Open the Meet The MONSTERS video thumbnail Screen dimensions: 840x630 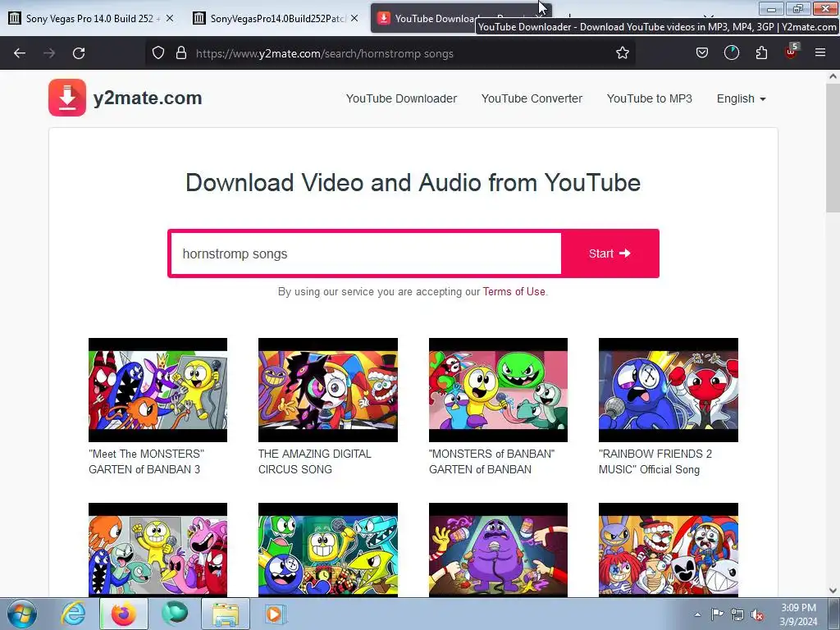pyautogui.click(x=157, y=390)
